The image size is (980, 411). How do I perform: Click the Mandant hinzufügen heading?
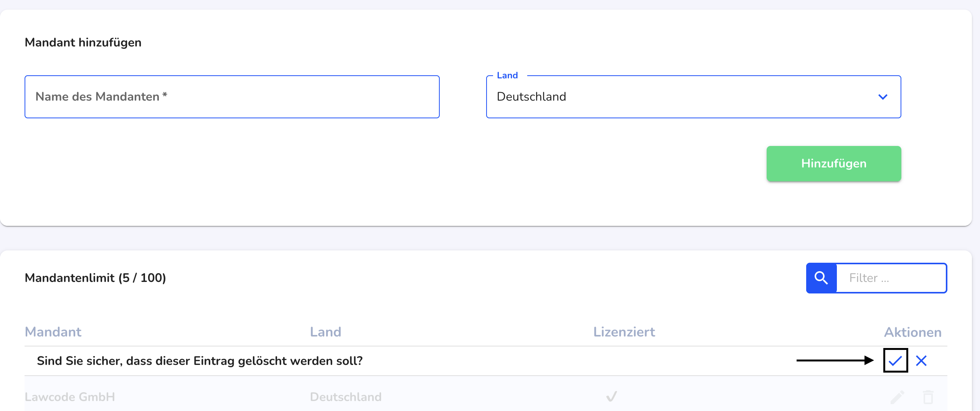tap(83, 42)
